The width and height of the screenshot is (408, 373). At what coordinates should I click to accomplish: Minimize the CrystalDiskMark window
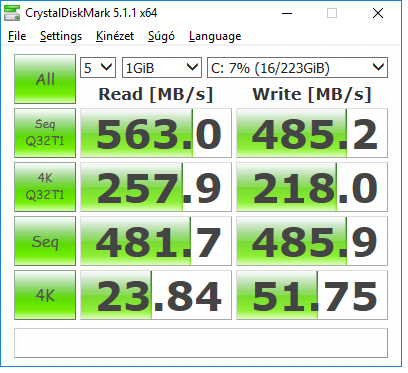coord(287,13)
